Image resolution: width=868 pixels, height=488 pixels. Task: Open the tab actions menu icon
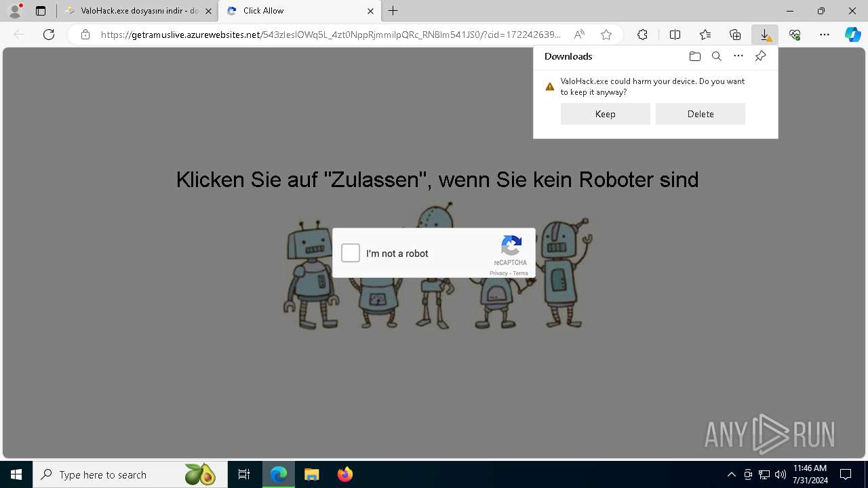[x=41, y=11]
